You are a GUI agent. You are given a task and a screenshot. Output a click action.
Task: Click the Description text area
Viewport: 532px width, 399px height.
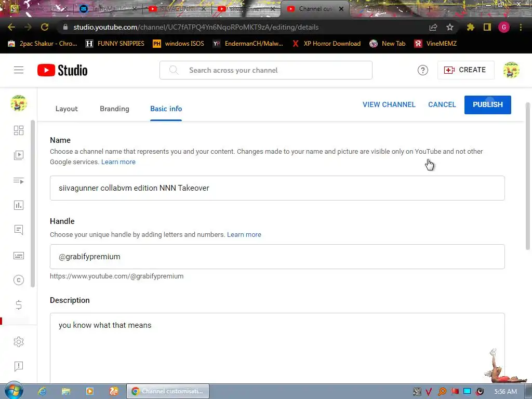tap(277, 348)
